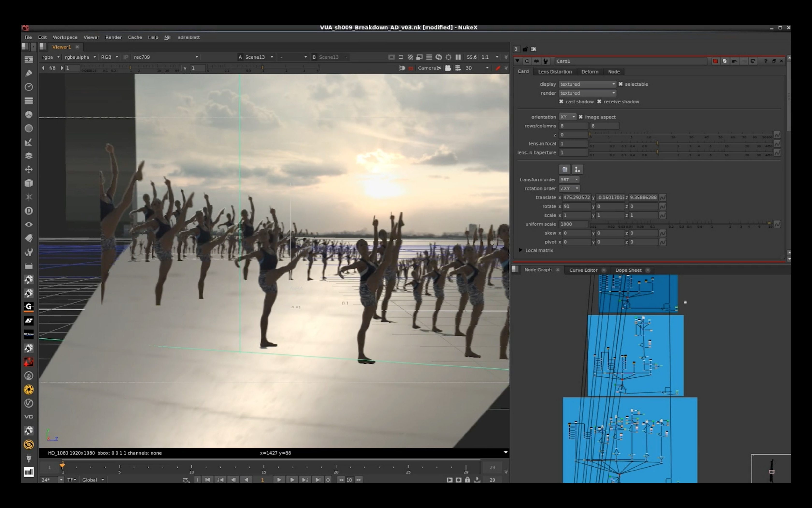The image size is (812, 508).
Task: Open the Draw nodes toolbar menu
Action: pos(29,73)
